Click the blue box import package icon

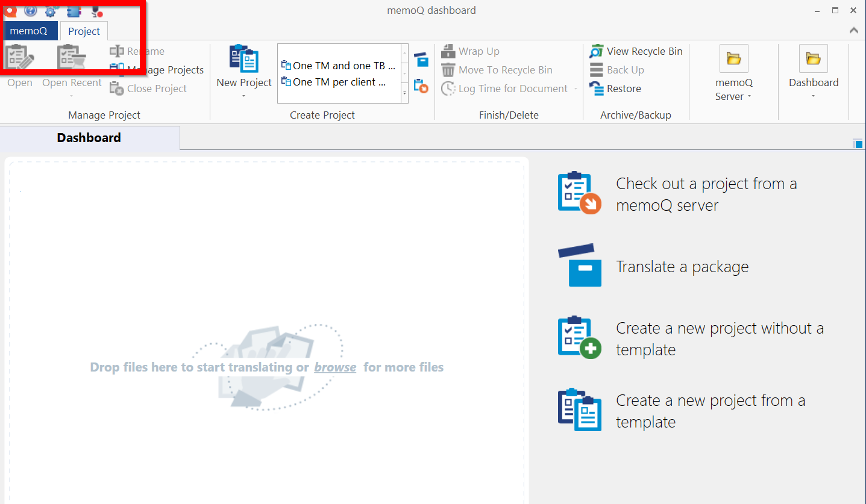[421, 59]
